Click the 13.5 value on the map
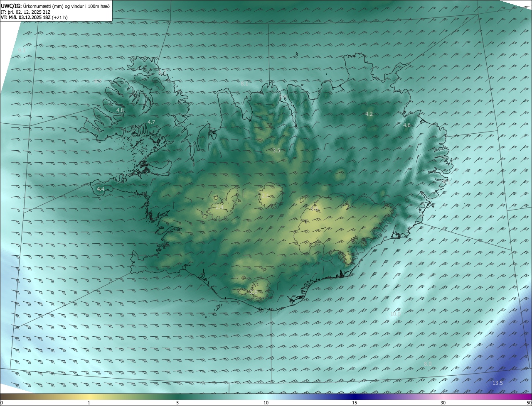532x406 pixels. (498, 383)
